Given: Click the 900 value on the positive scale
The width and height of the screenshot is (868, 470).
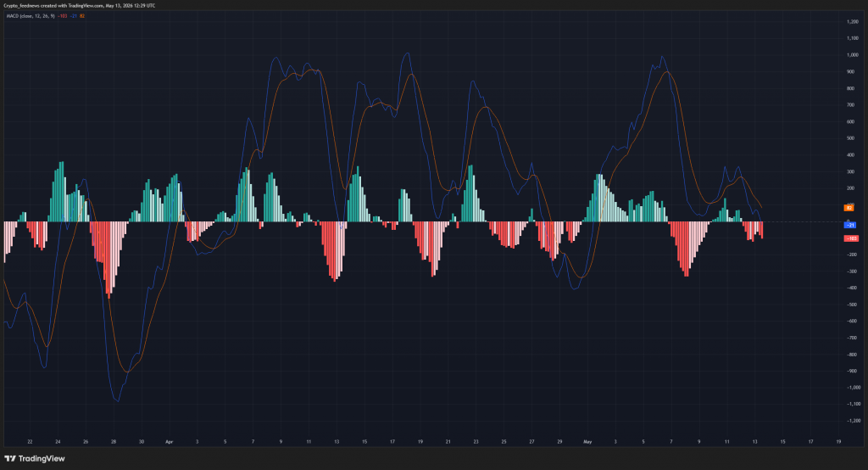Looking at the screenshot, I should 851,71.
